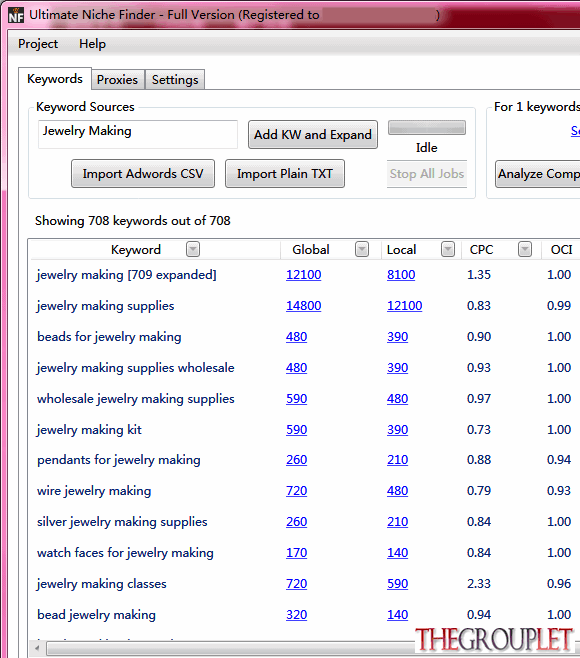Screen dimensions: 580x658
Task: Open global 480 link for beads for jewelry making
Action: point(296,337)
